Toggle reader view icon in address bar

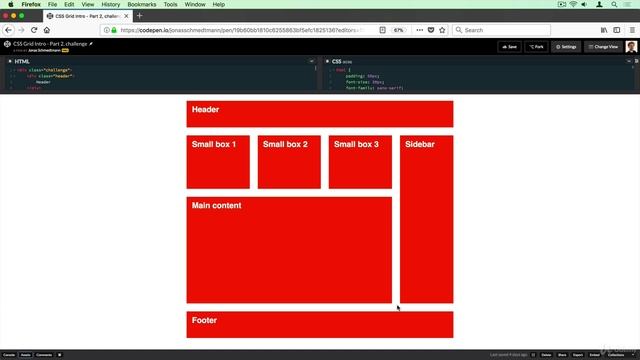[x=382, y=30]
